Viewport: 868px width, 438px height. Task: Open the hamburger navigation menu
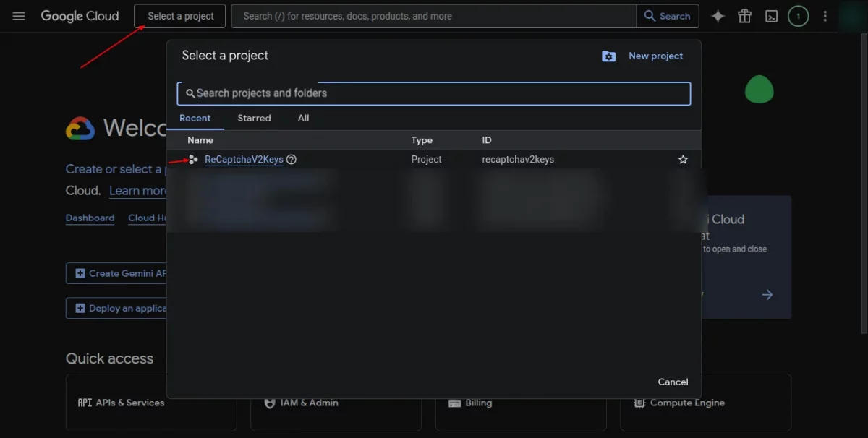click(19, 16)
